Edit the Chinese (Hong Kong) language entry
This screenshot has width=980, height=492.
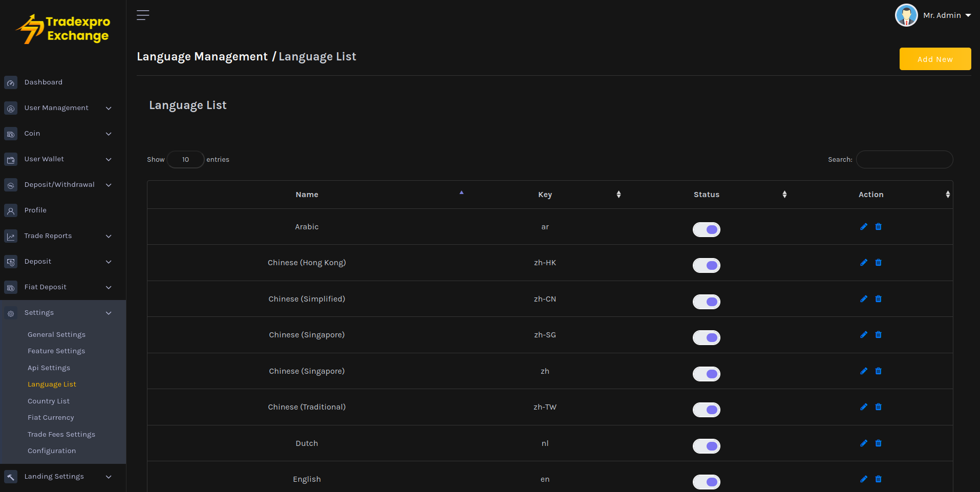(x=864, y=263)
